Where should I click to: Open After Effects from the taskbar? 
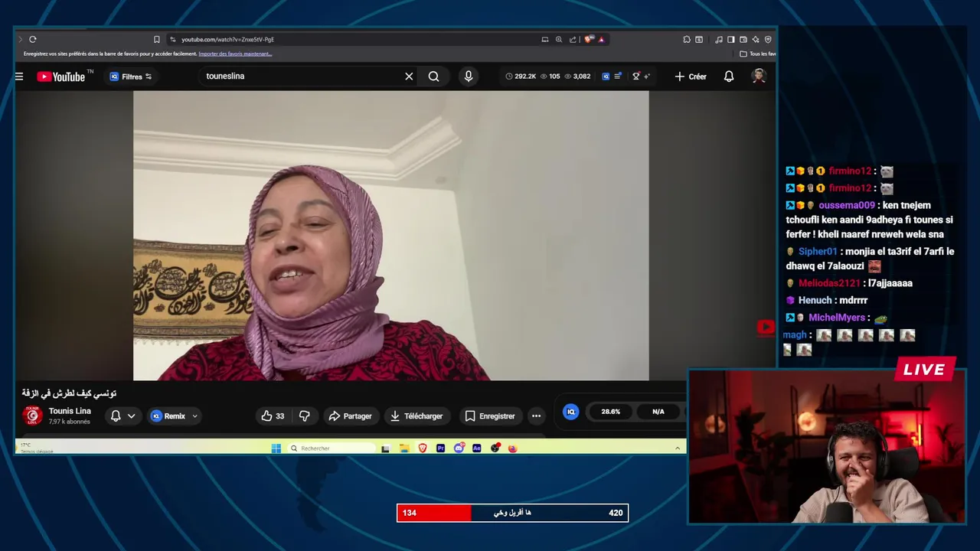coord(477,448)
